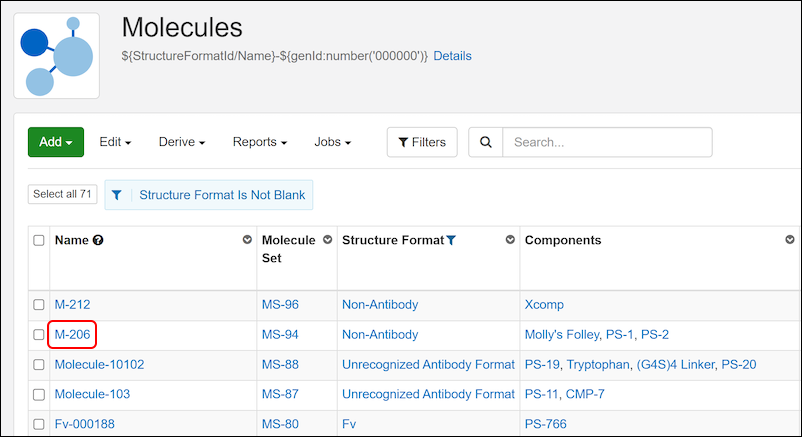Image resolution: width=802 pixels, height=437 pixels.
Task: Open the Xcomp component link
Action: click(544, 304)
